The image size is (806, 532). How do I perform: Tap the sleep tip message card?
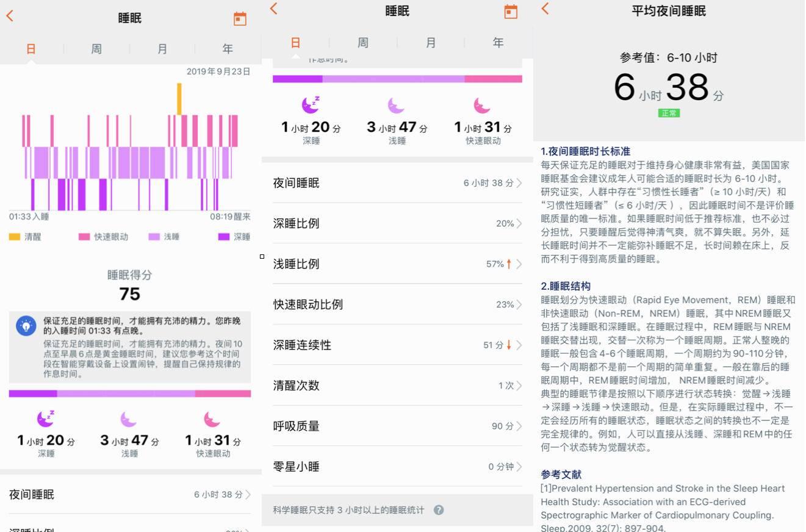click(130, 347)
